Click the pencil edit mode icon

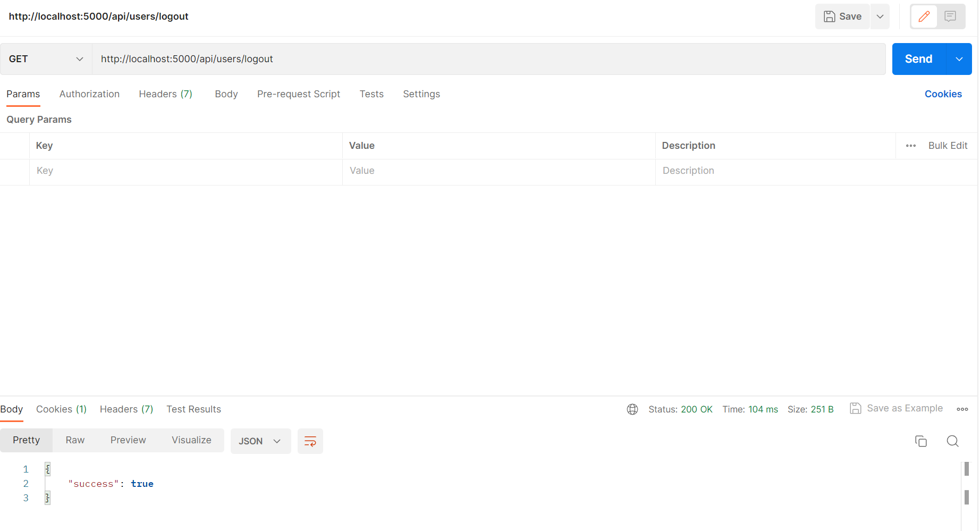(924, 16)
